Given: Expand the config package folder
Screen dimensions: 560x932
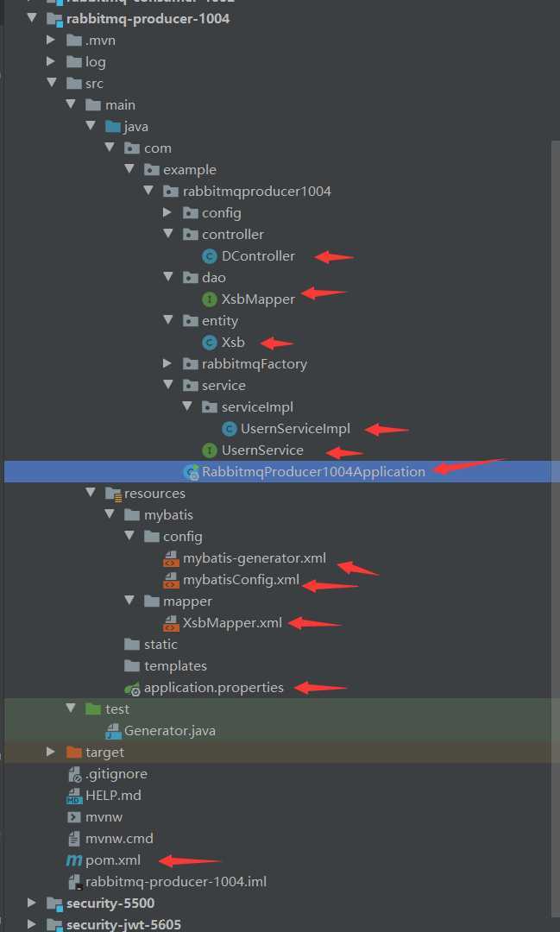Looking at the screenshot, I should [167, 212].
